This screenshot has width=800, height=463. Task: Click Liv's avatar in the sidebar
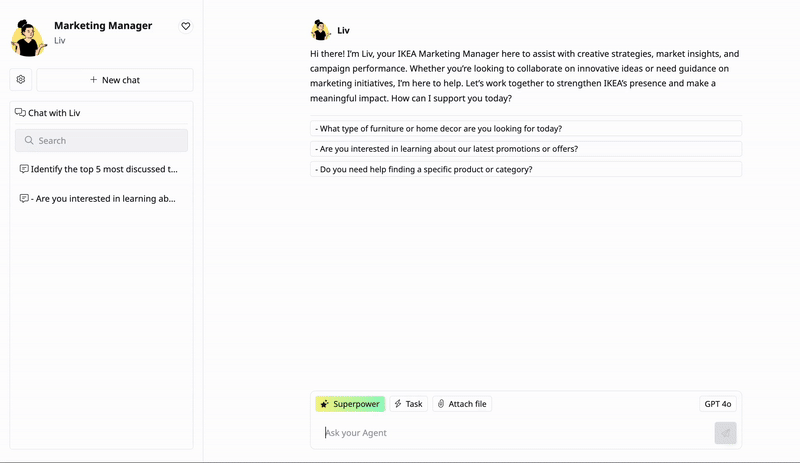pyautogui.click(x=29, y=38)
